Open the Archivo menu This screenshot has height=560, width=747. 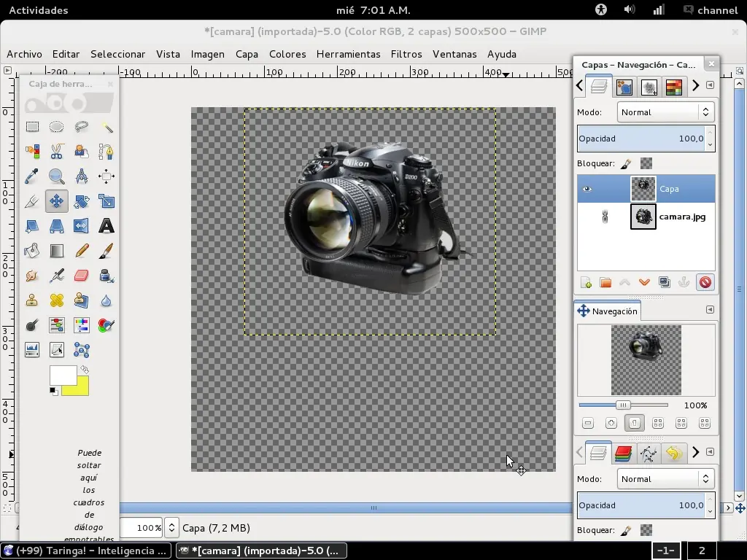[24, 54]
